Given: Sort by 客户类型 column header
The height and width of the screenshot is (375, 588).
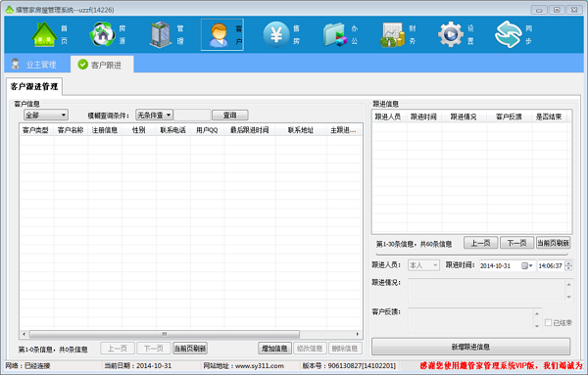Looking at the screenshot, I should 36,130.
